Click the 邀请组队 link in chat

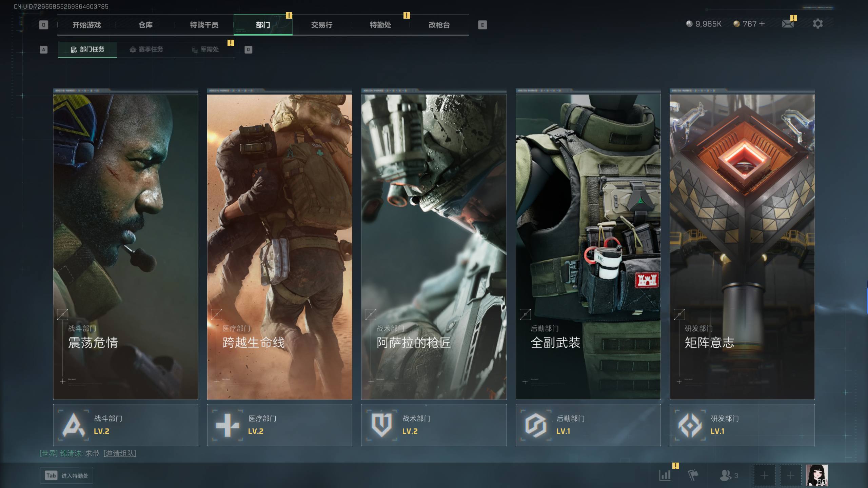coord(120,453)
